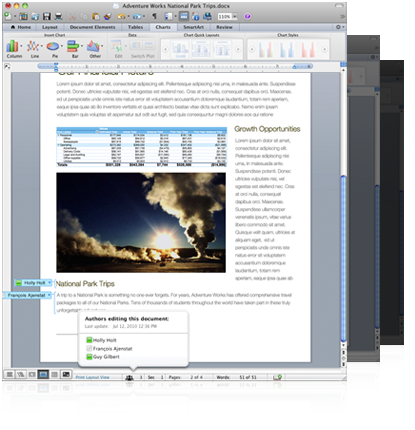Click the vertical scrollbar thumb

click(x=343, y=258)
